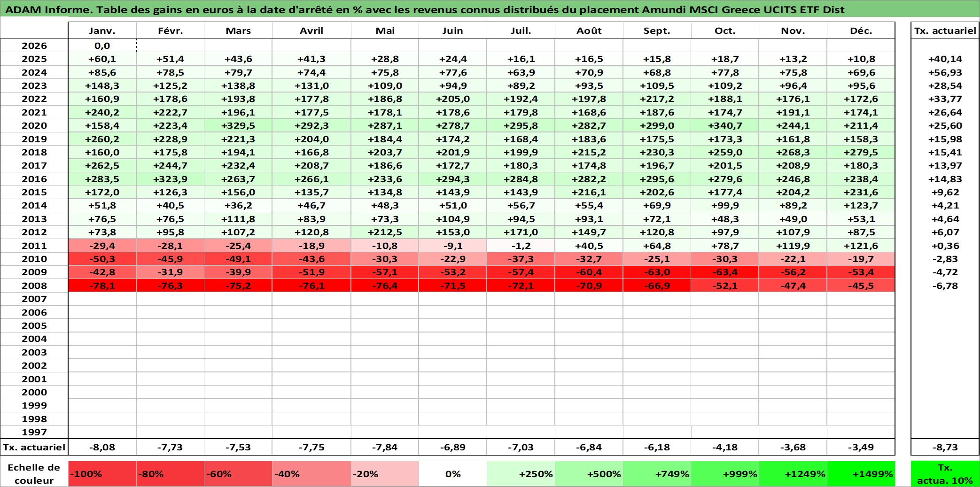Select the -19,7 cell in 2010 row
The height and width of the screenshot is (487, 980).
tap(861, 259)
